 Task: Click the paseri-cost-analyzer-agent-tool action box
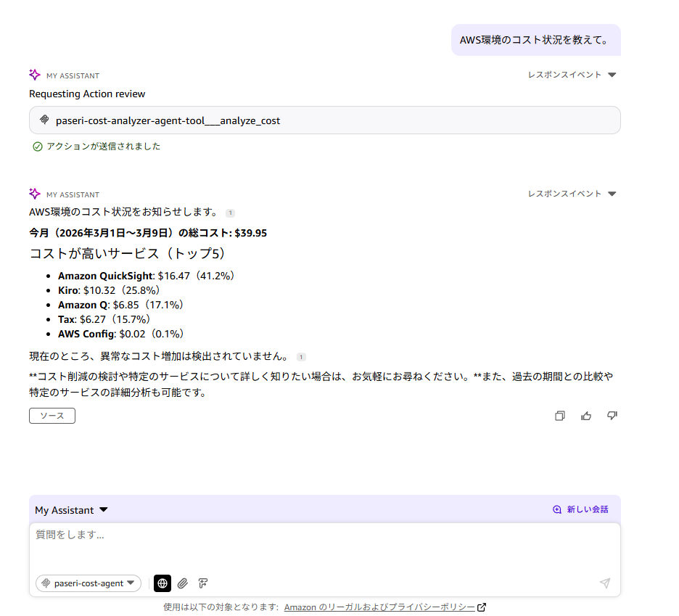(324, 120)
